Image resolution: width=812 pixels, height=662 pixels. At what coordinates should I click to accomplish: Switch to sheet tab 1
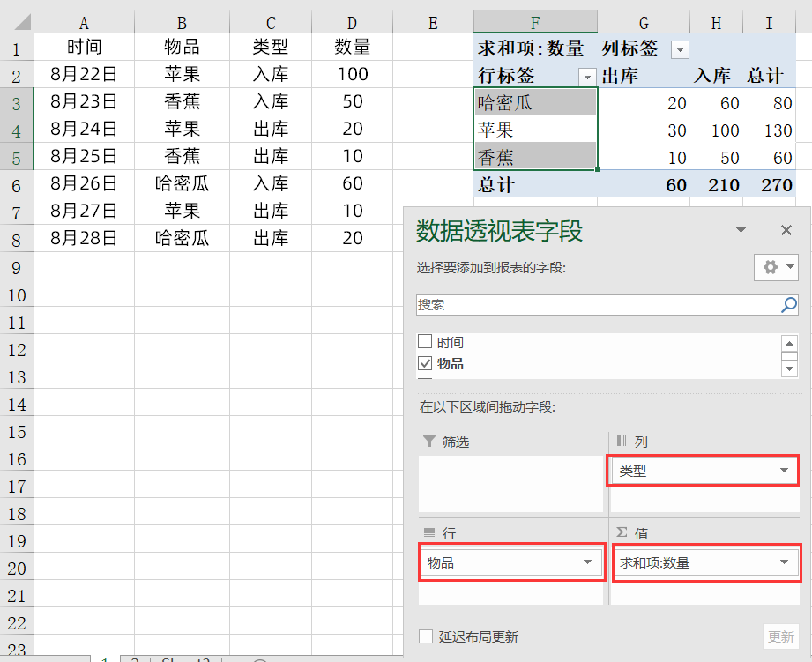coord(106,659)
